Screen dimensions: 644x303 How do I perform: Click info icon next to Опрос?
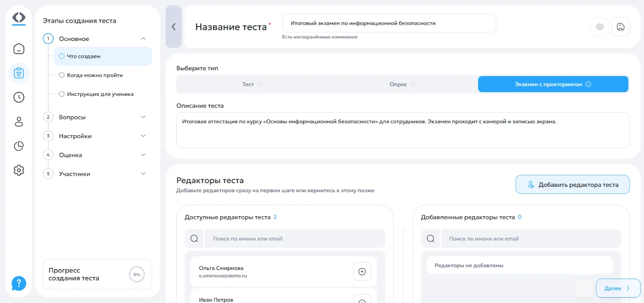[413, 84]
